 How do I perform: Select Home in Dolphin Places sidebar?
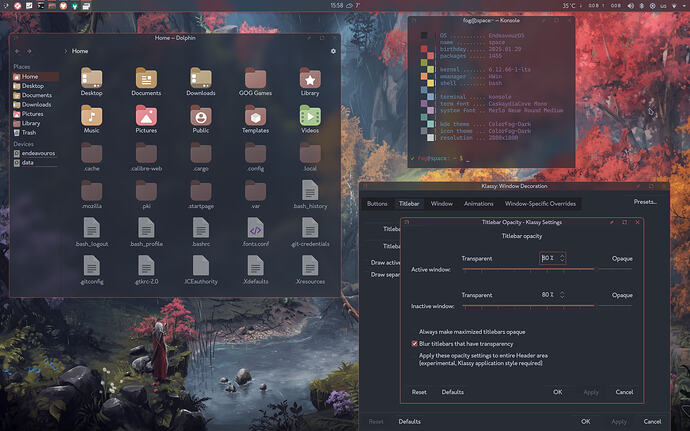click(x=36, y=77)
